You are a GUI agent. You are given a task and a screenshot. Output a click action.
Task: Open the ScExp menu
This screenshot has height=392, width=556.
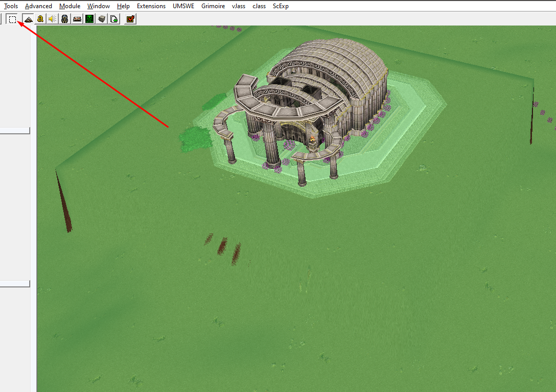click(281, 6)
